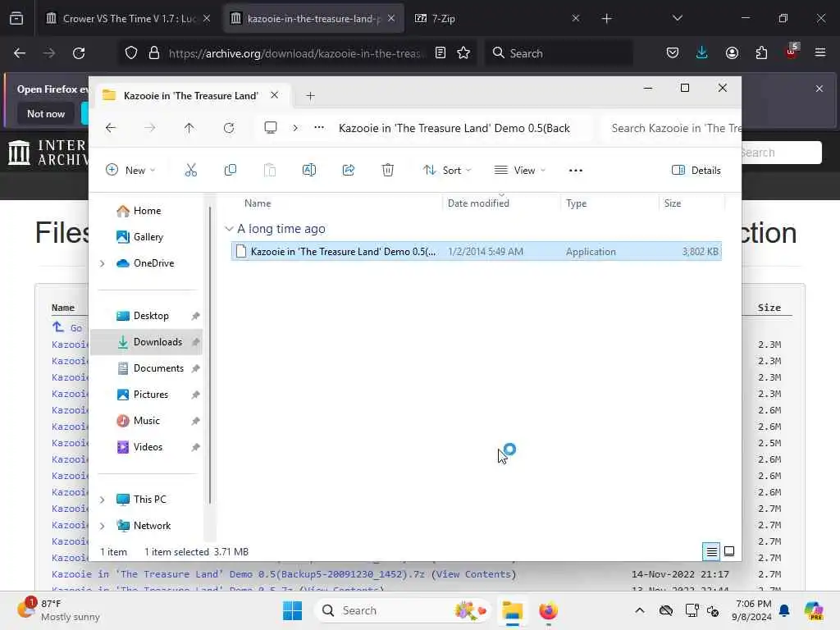
Task: Open the Firefox downloads panel
Action: tap(702, 53)
